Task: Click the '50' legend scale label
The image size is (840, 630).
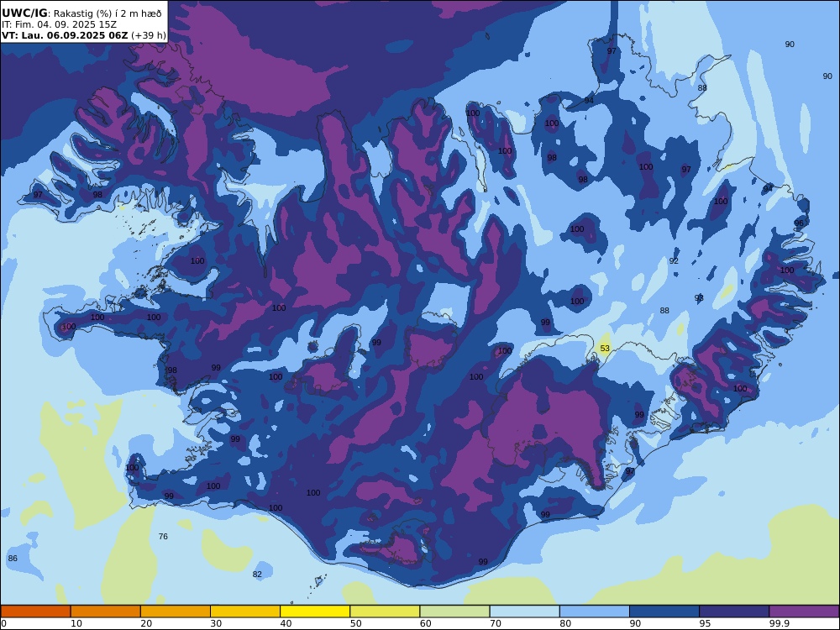Action: point(355,623)
